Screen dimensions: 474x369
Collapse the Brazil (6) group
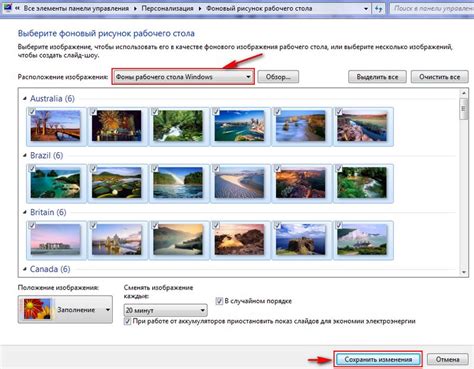[x=25, y=155]
